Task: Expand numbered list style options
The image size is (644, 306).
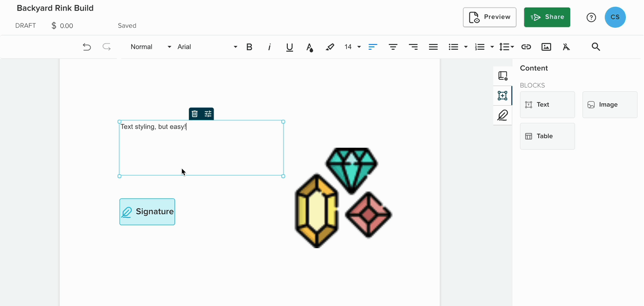Action: point(492,47)
